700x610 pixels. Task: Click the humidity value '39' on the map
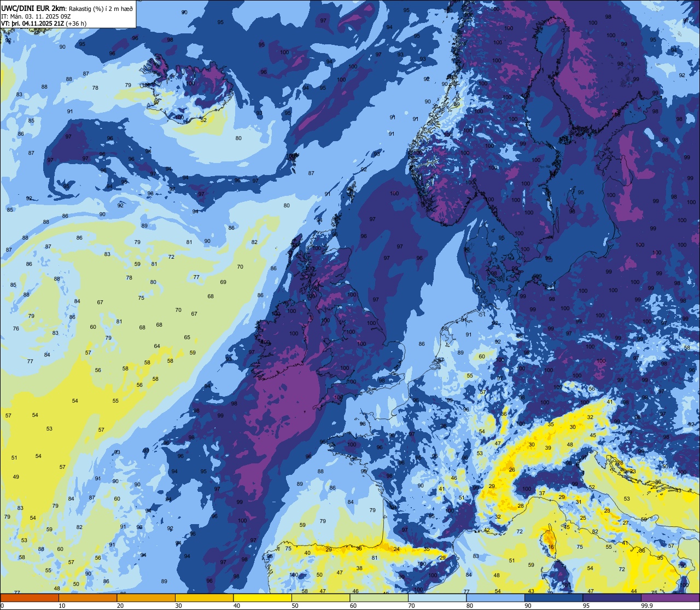tap(548, 448)
